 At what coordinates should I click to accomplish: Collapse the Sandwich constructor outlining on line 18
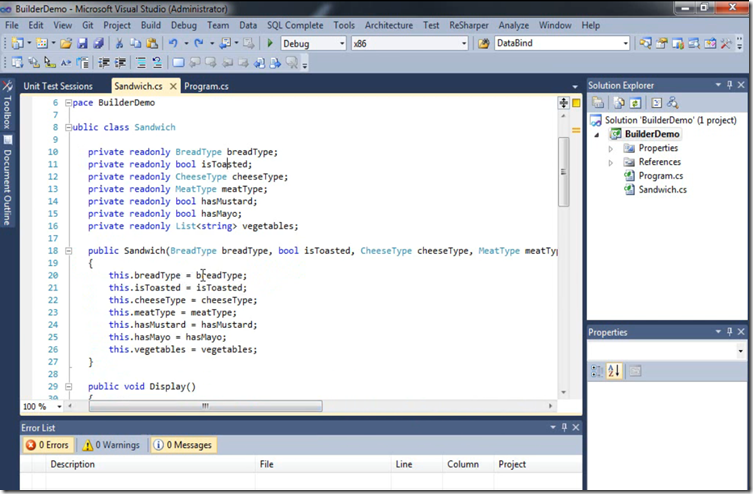pos(68,251)
